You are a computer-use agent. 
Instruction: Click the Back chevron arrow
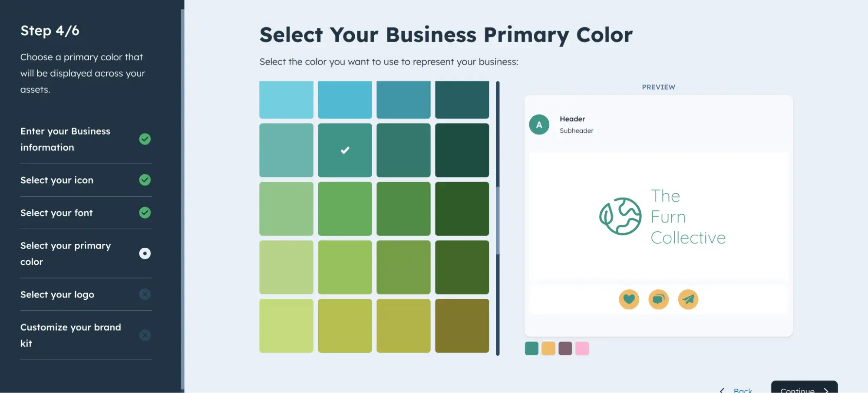click(722, 390)
